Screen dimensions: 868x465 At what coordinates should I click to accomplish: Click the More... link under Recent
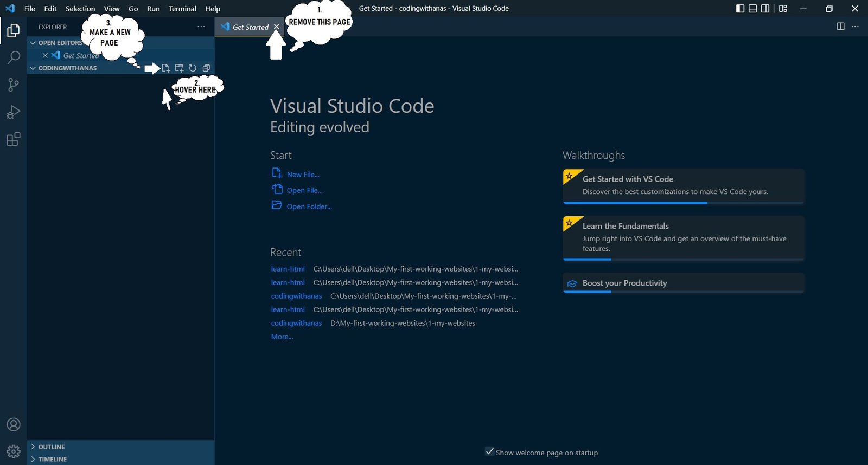[x=282, y=337]
